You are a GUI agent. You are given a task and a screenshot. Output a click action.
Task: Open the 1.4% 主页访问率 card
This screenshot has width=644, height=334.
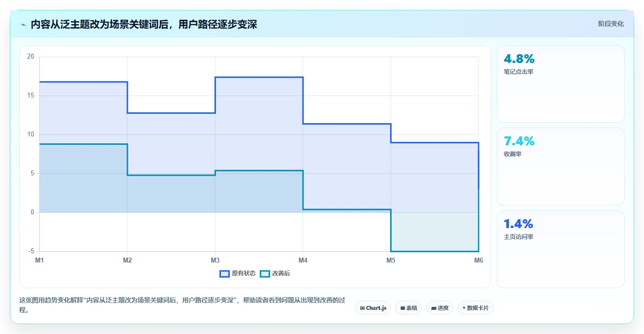(560, 249)
